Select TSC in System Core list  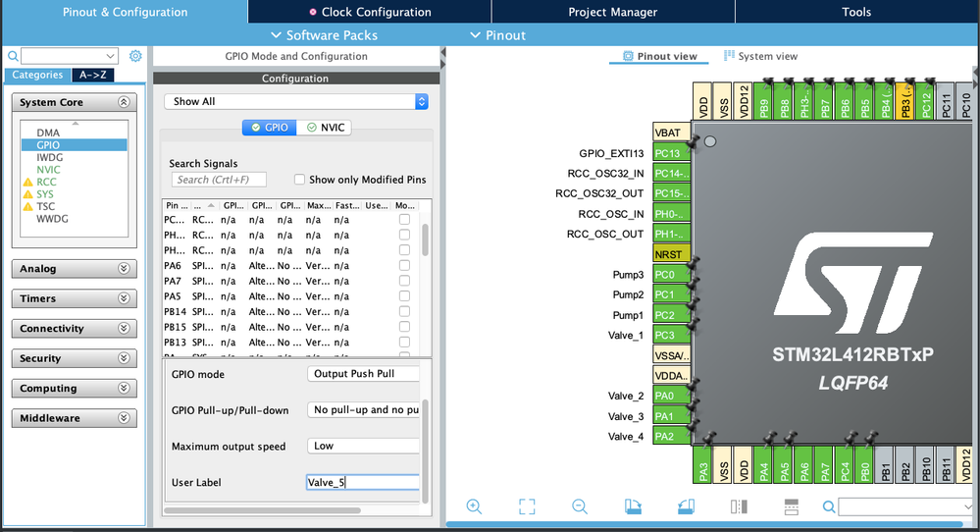46,206
